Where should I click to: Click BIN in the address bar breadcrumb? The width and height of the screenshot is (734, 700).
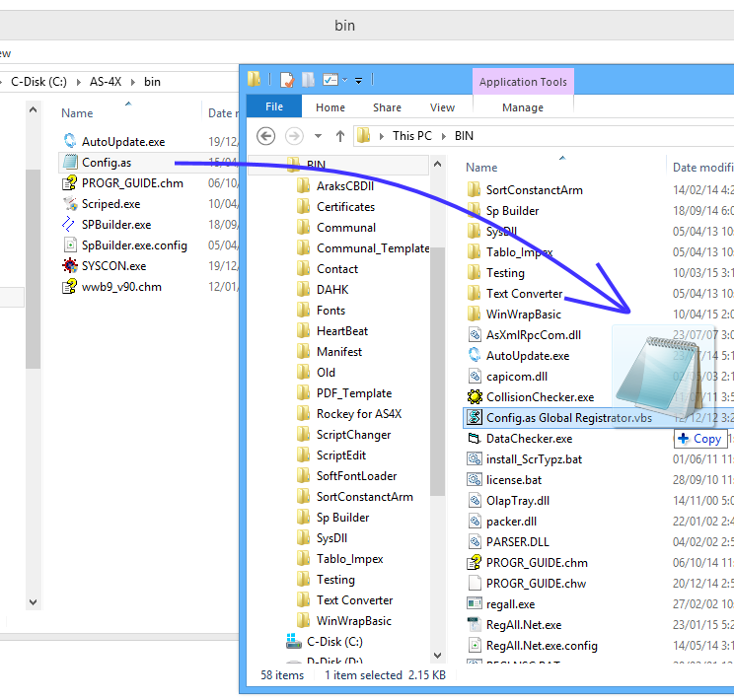(x=464, y=136)
